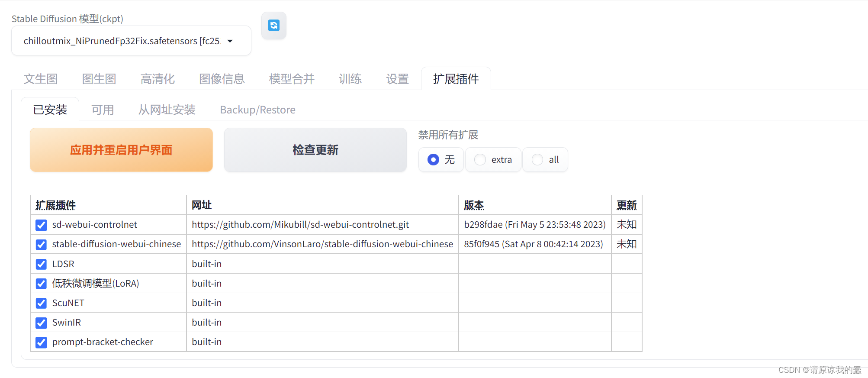
Task: Open the 高清化 tab
Action: point(158,79)
